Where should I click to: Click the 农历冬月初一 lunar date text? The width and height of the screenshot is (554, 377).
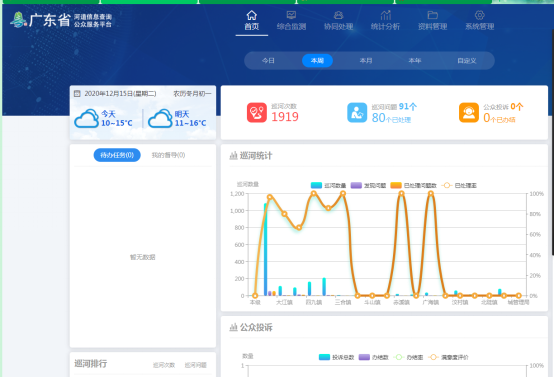(x=192, y=94)
